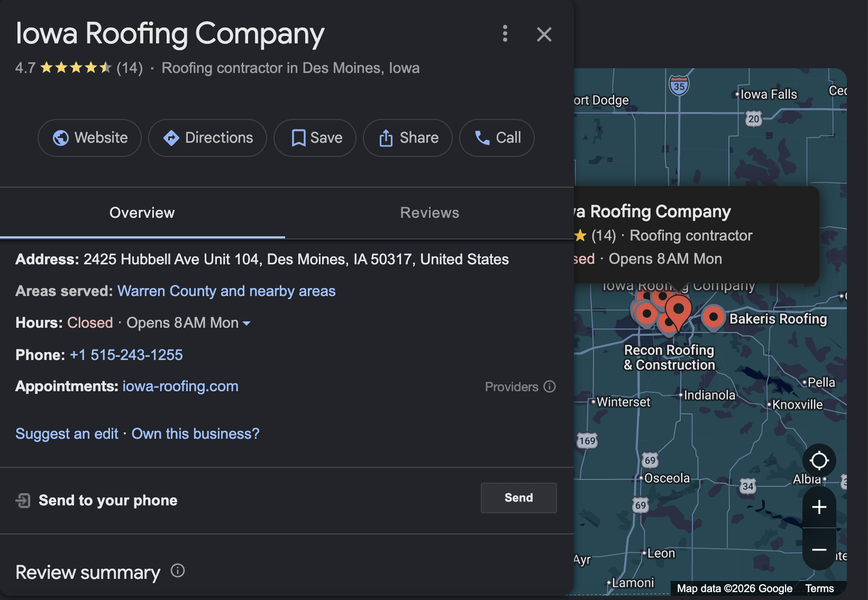
Task: Zoom in using the map plus control
Action: (x=818, y=507)
